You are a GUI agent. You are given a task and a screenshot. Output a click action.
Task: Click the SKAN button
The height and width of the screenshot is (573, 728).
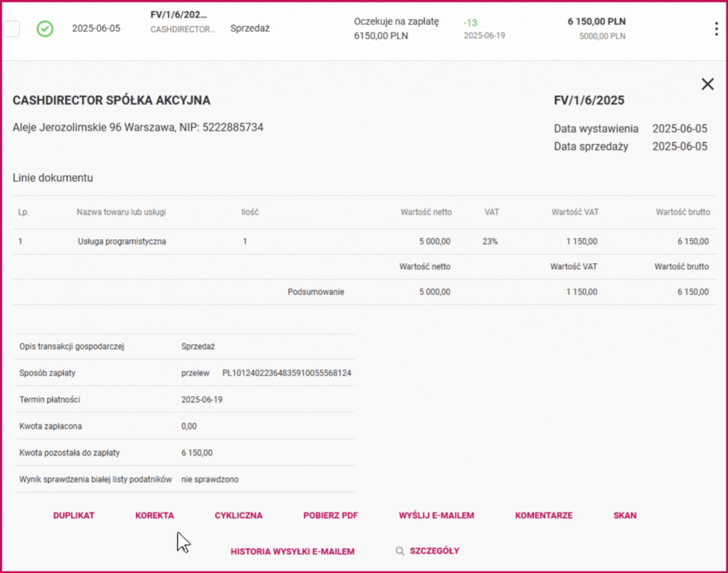(x=625, y=515)
